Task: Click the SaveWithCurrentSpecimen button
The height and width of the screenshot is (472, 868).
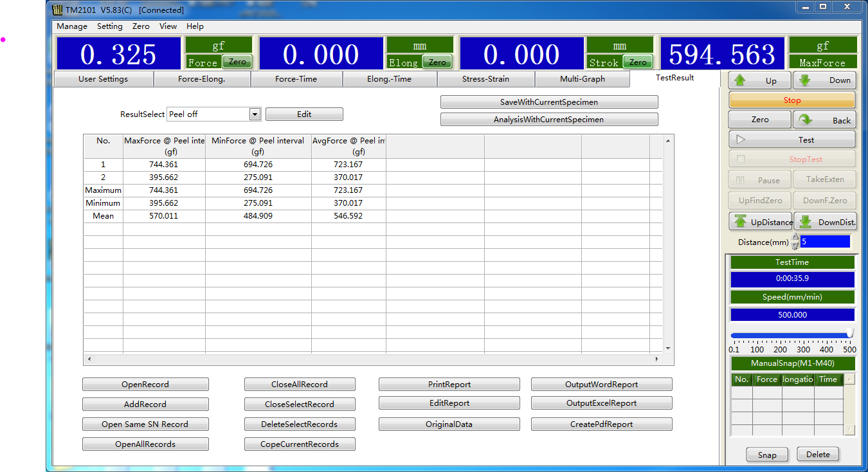Action: point(549,102)
